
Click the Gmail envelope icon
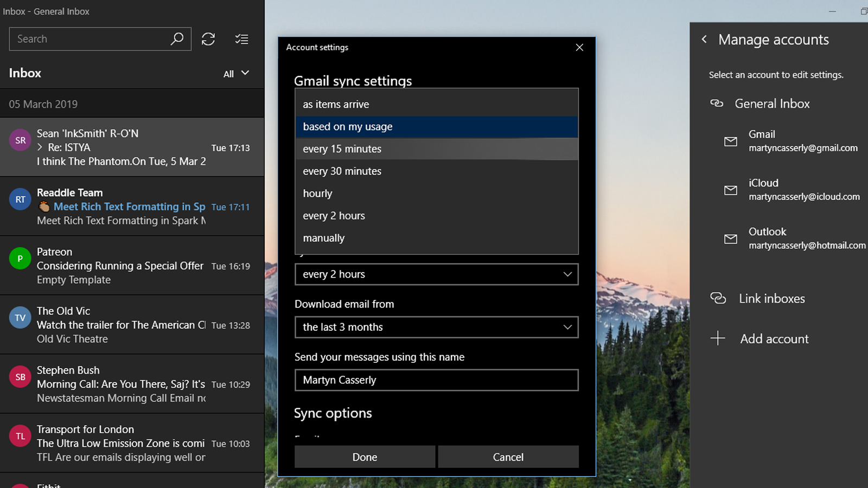[x=731, y=141]
